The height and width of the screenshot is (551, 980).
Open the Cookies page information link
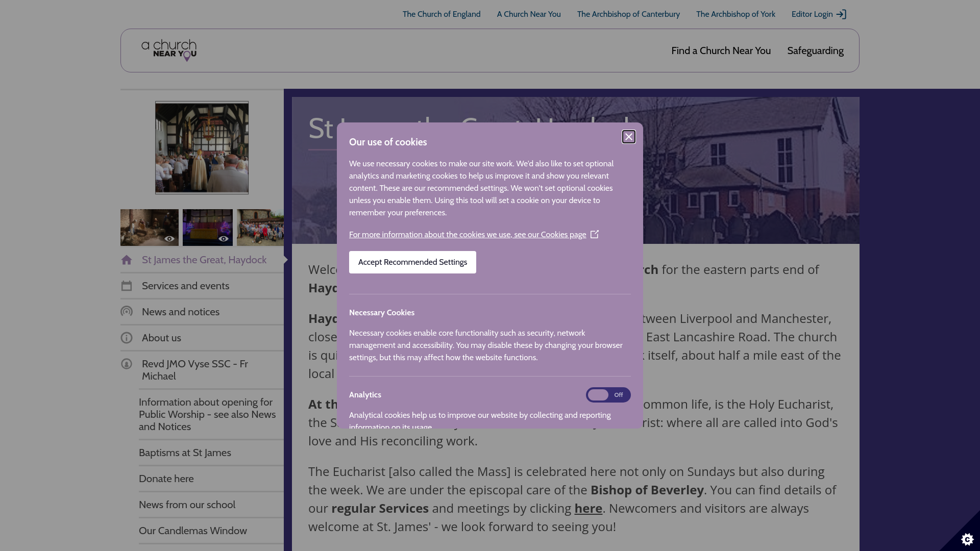tap(468, 235)
